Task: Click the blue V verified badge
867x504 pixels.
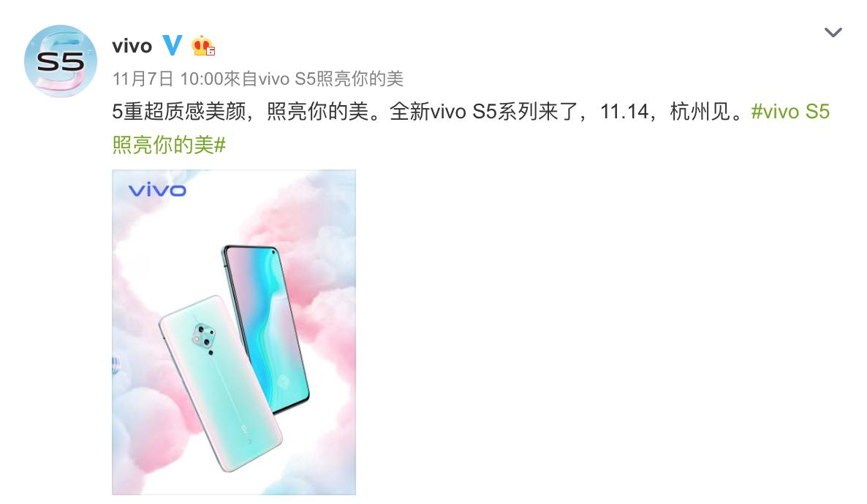Action: [x=172, y=45]
